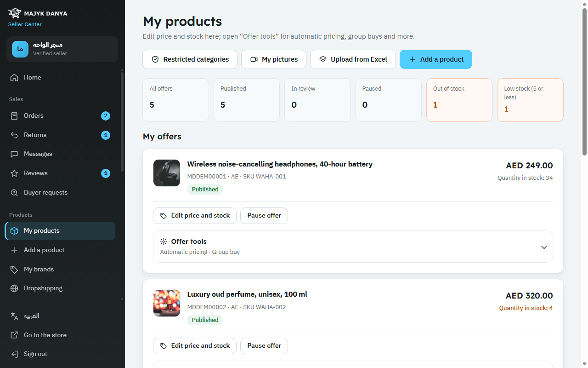This screenshot has width=588, height=368.
Task: Open Messages from the sidebar
Action: [x=60, y=154]
